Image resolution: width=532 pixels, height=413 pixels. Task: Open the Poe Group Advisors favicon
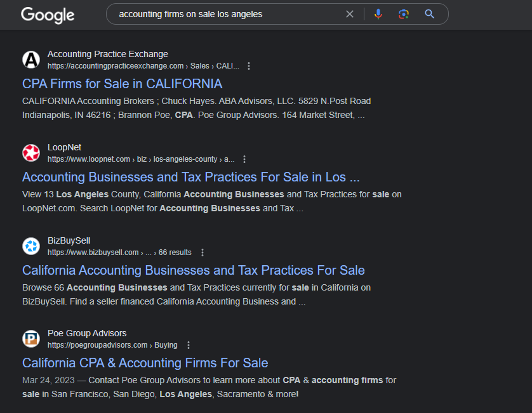[31, 338]
